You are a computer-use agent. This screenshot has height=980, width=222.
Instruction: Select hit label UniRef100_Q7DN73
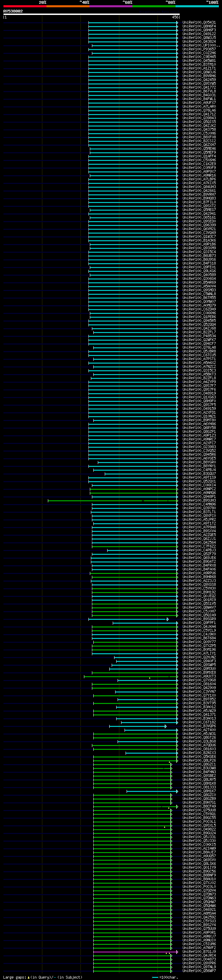199,894
